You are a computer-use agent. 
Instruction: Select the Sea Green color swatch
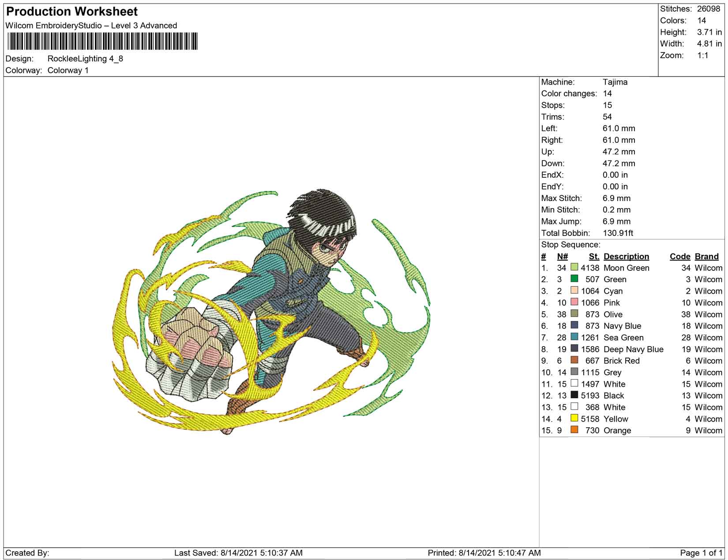click(574, 337)
